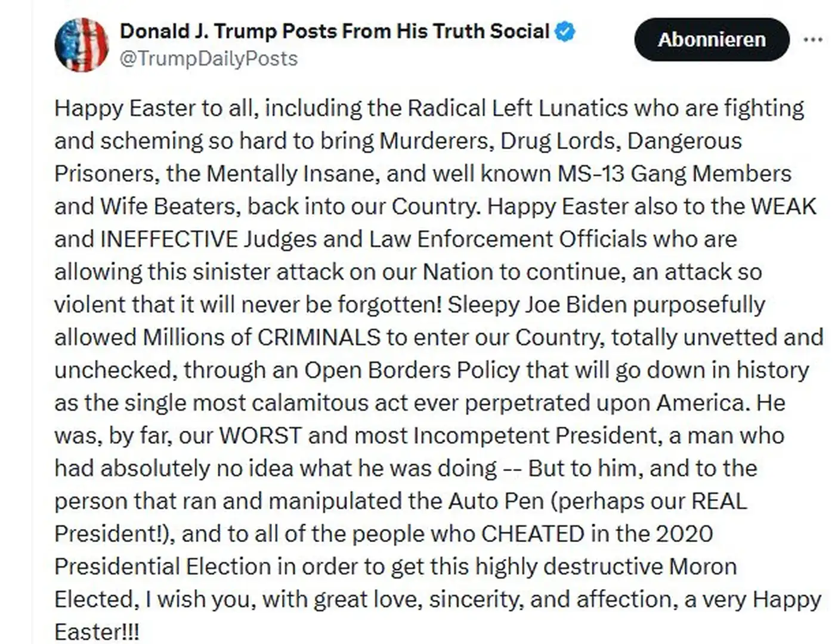The image size is (835, 644).
Task: Click the phrase "Radical Left Lunatics"
Action: (518, 109)
